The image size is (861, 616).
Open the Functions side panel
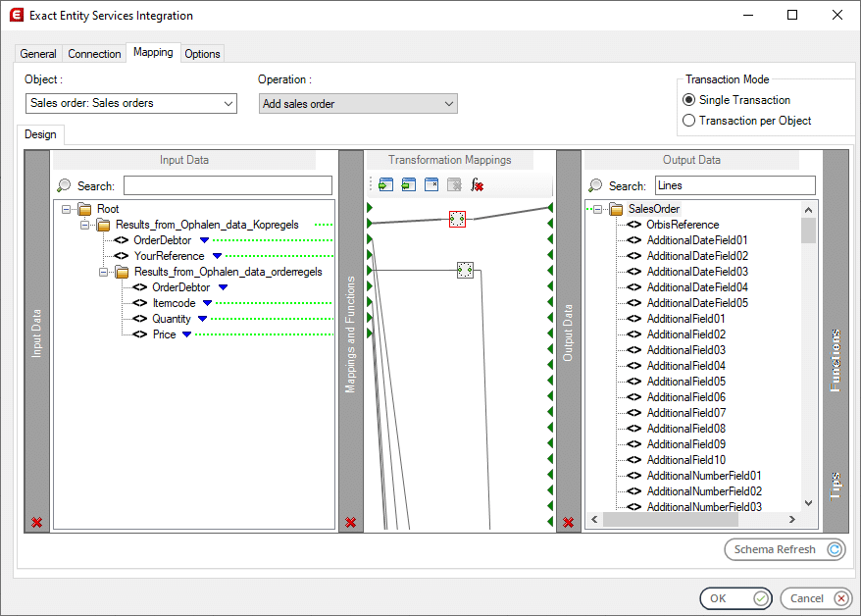click(x=836, y=360)
